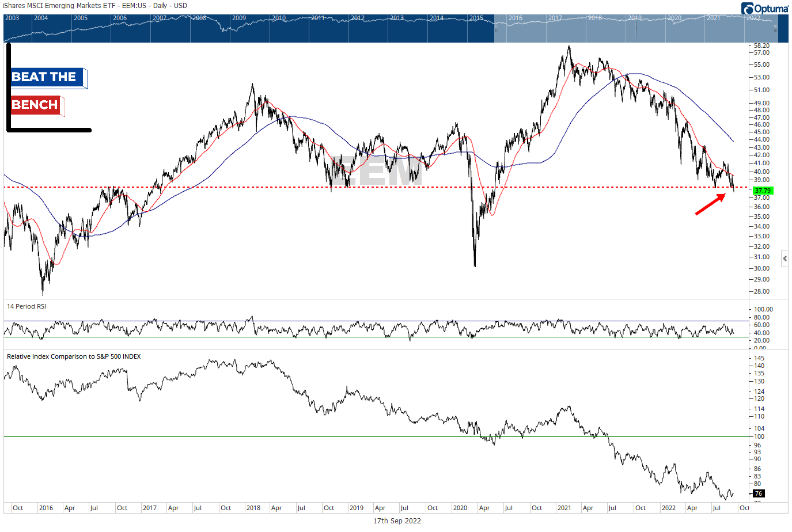792x532 pixels.
Task: Click the 2017 label on the date axis
Action: coord(150,508)
